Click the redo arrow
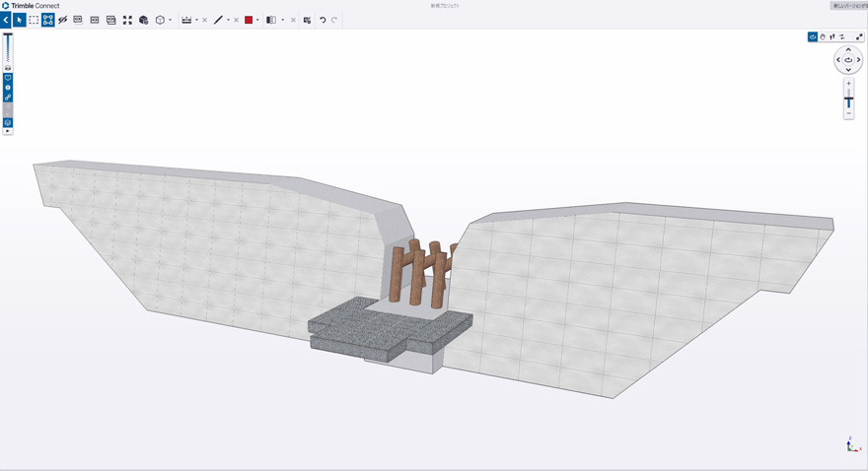 tap(334, 20)
